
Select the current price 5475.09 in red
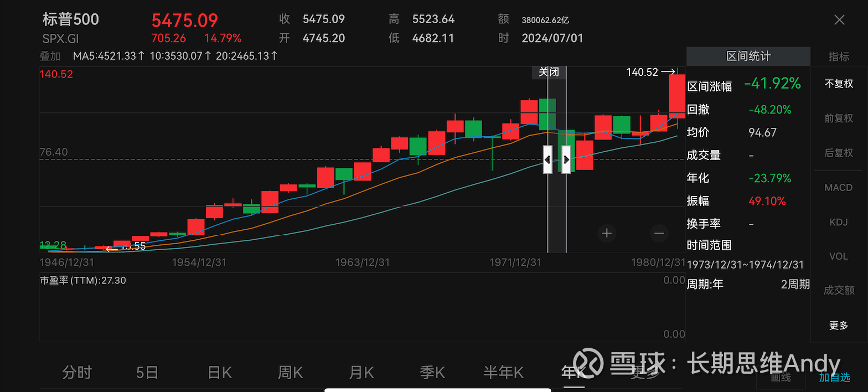click(x=185, y=20)
